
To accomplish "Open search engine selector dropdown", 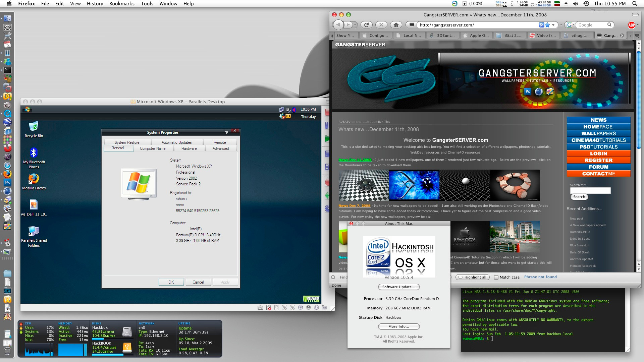I will 570,25.
